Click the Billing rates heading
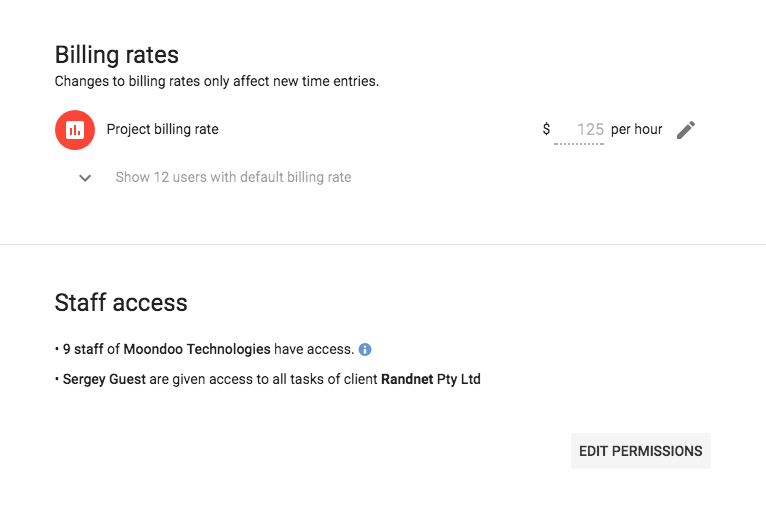 (117, 55)
